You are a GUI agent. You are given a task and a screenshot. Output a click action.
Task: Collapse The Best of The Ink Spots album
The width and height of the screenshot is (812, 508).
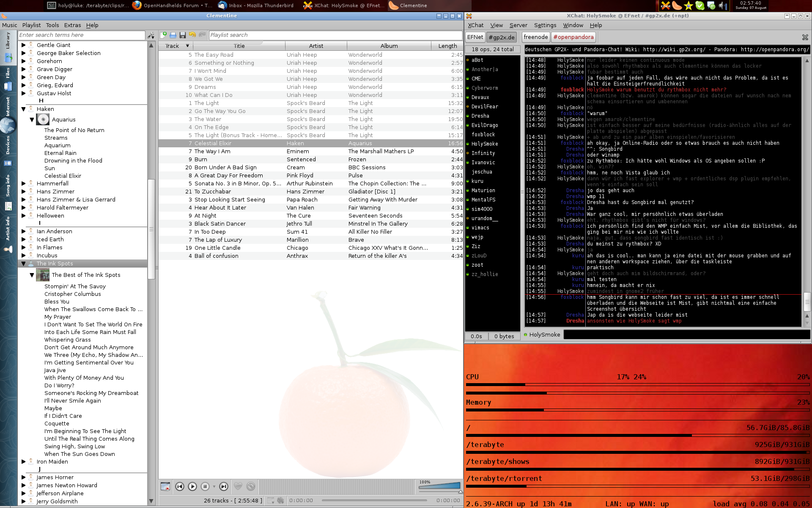[32, 275]
